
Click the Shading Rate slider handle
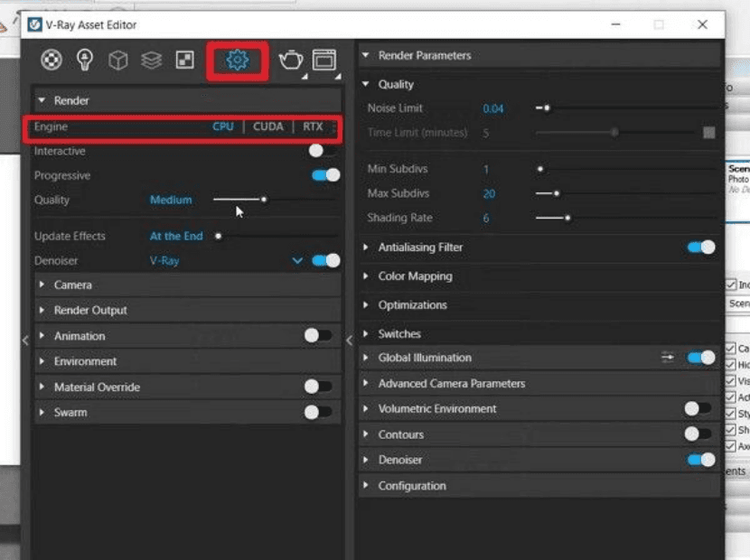pos(567,218)
